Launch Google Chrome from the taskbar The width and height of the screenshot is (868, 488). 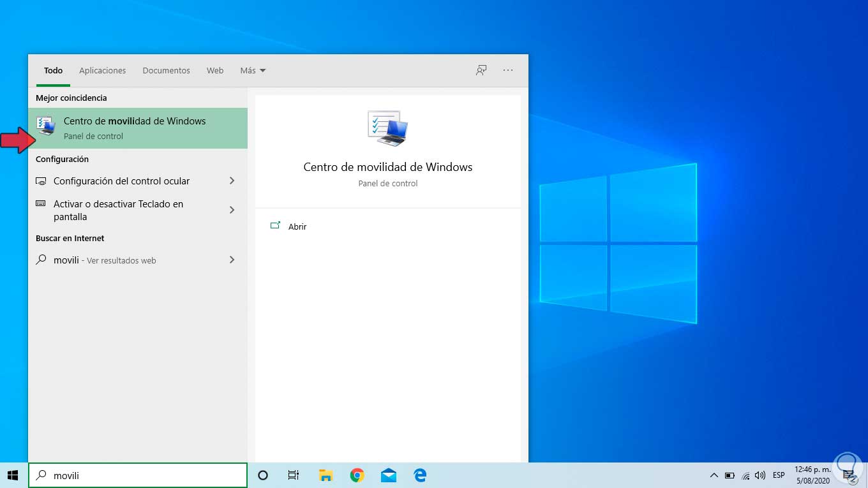pyautogui.click(x=357, y=475)
